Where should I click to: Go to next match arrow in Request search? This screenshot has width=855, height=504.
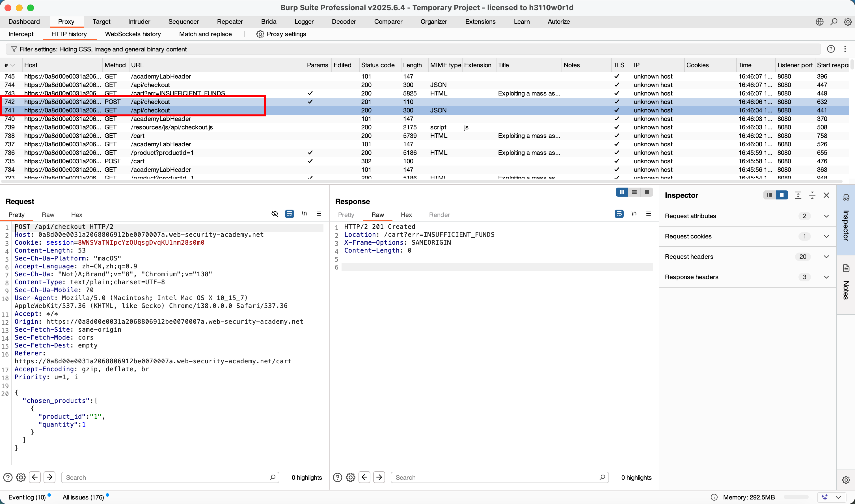pyautogui.click(x=49, y=477)
